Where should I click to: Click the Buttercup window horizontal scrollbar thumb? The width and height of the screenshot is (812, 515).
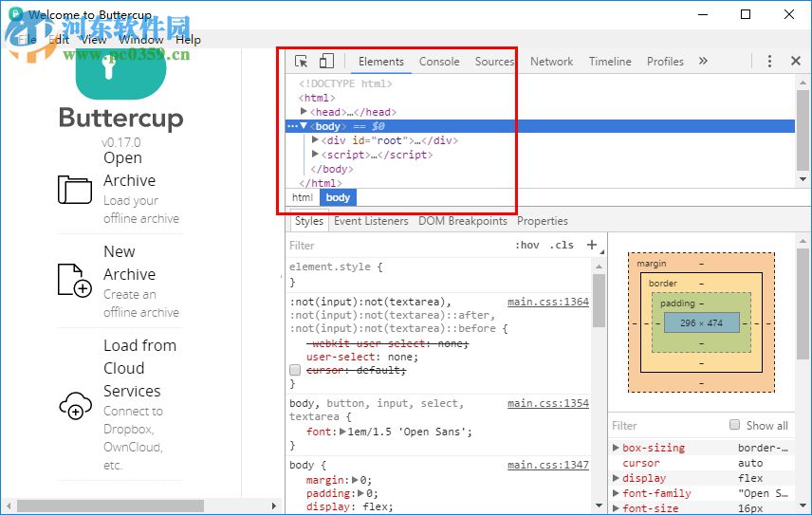[110, 506]
